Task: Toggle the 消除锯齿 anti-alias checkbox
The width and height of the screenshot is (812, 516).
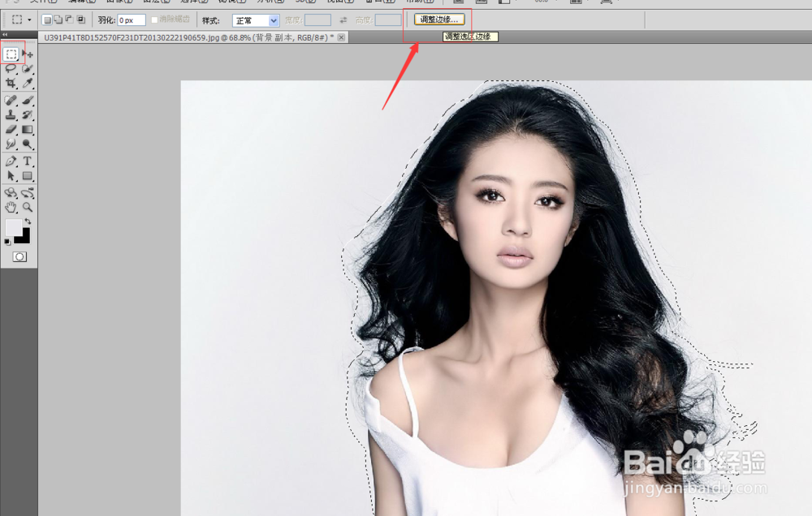Action: 154,19
